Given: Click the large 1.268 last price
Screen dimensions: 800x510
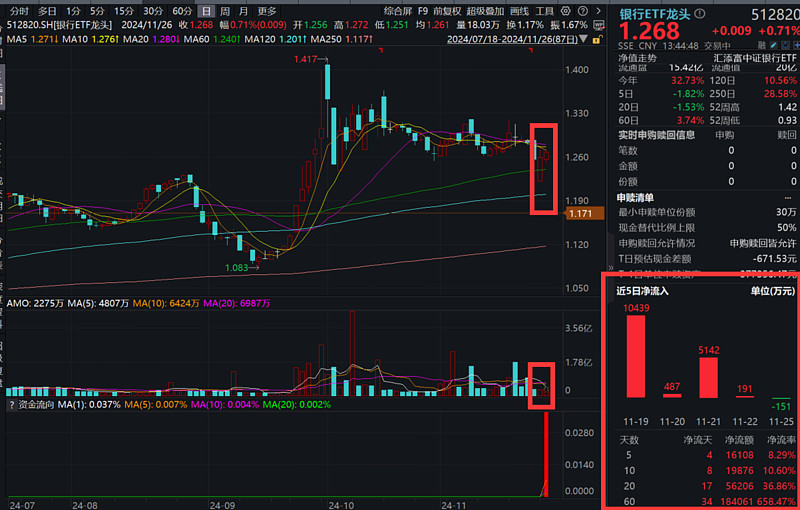Looking at the screenshot, I should [649, 32].
